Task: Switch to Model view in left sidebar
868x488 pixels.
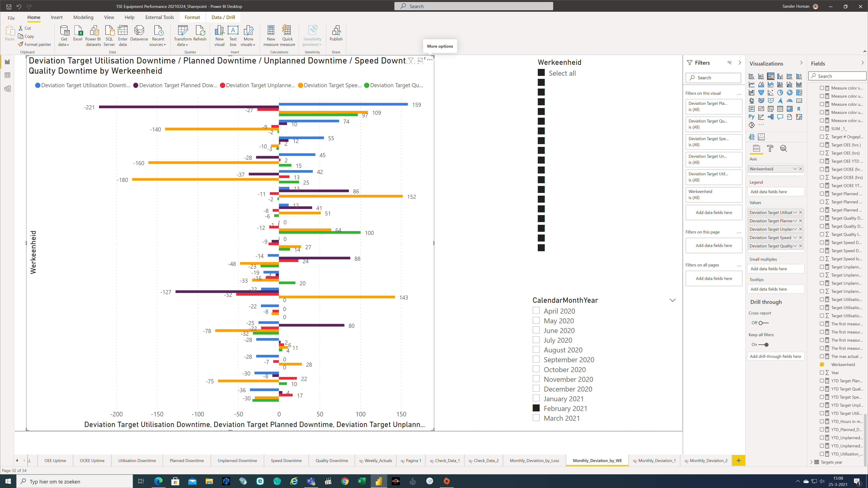Action: 7,89
